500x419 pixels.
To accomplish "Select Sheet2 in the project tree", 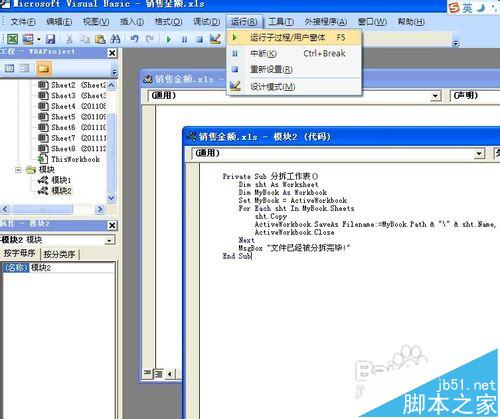I will click(72, 85).
